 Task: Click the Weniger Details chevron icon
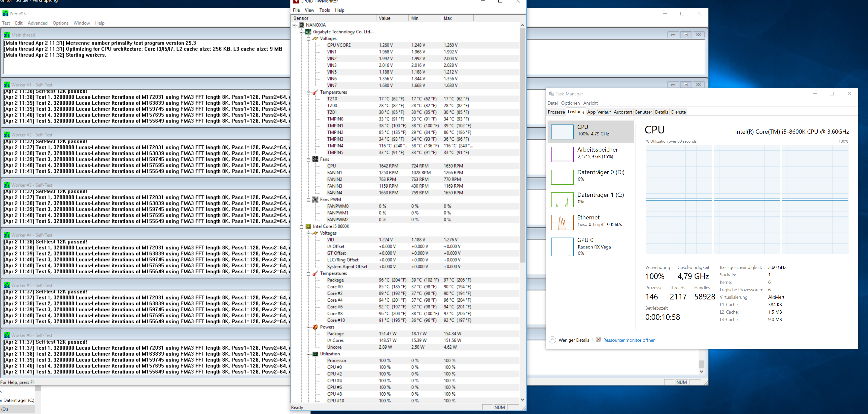[x=552, y=340]
